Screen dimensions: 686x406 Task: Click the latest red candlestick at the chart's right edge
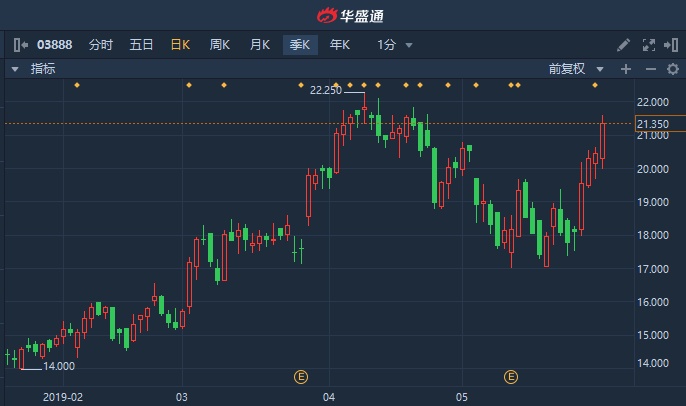pos(602,141)
